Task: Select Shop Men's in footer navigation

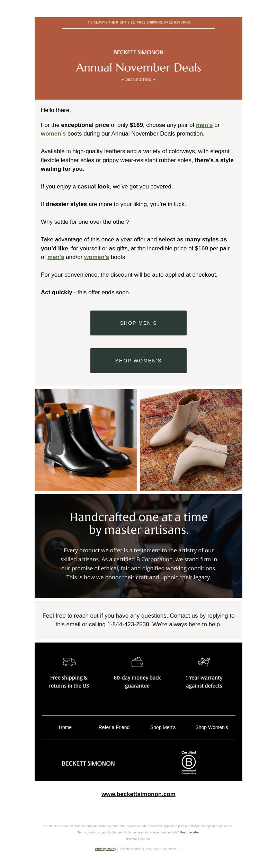Action: 163,727
